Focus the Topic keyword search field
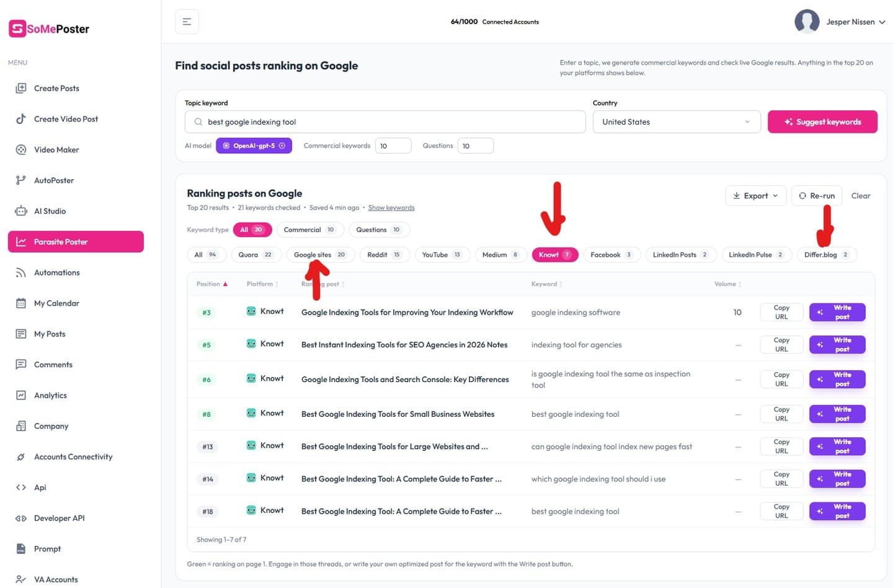The image size is (893, 588). pos(385,122)
